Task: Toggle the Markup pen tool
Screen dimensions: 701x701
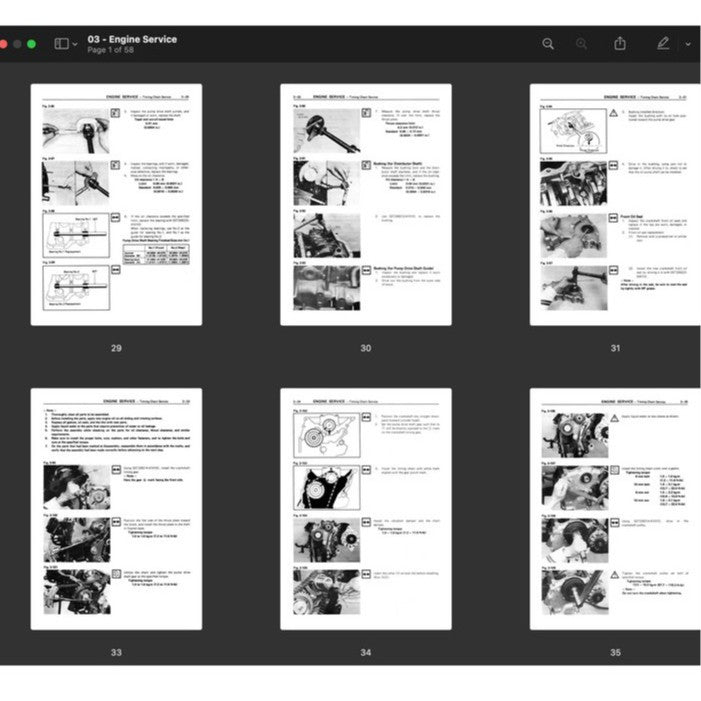Action: coord(662,44)
